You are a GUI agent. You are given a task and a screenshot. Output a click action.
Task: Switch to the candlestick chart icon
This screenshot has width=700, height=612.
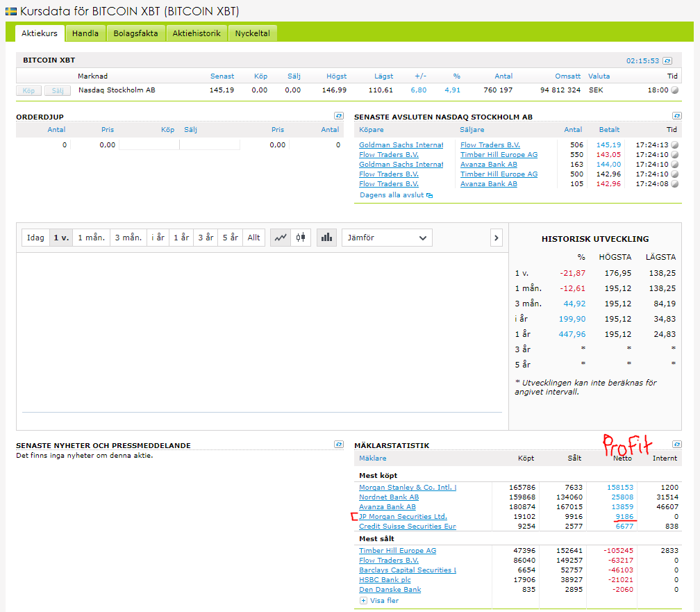tap(301, 238)
